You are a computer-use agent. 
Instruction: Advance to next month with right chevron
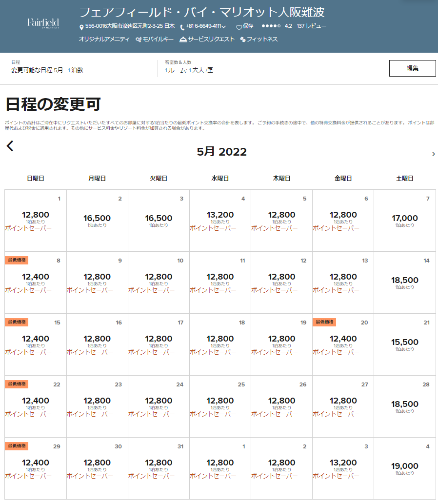[433, 154]
